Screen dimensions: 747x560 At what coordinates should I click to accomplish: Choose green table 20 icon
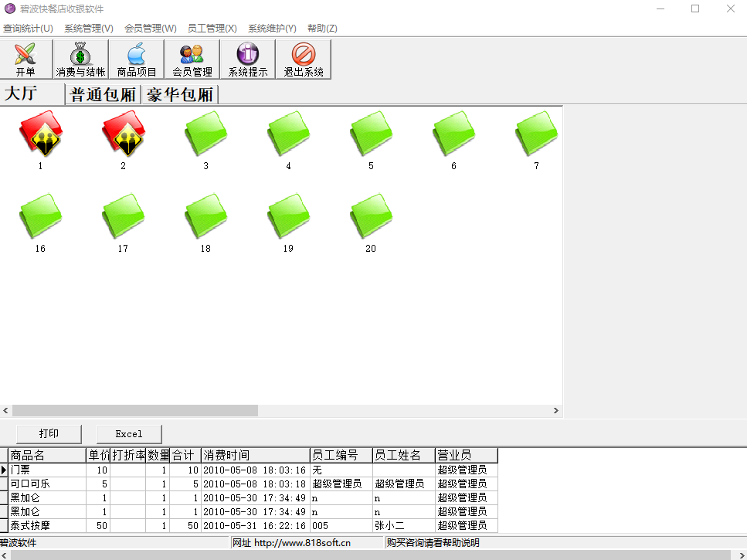tap(371, 217)
